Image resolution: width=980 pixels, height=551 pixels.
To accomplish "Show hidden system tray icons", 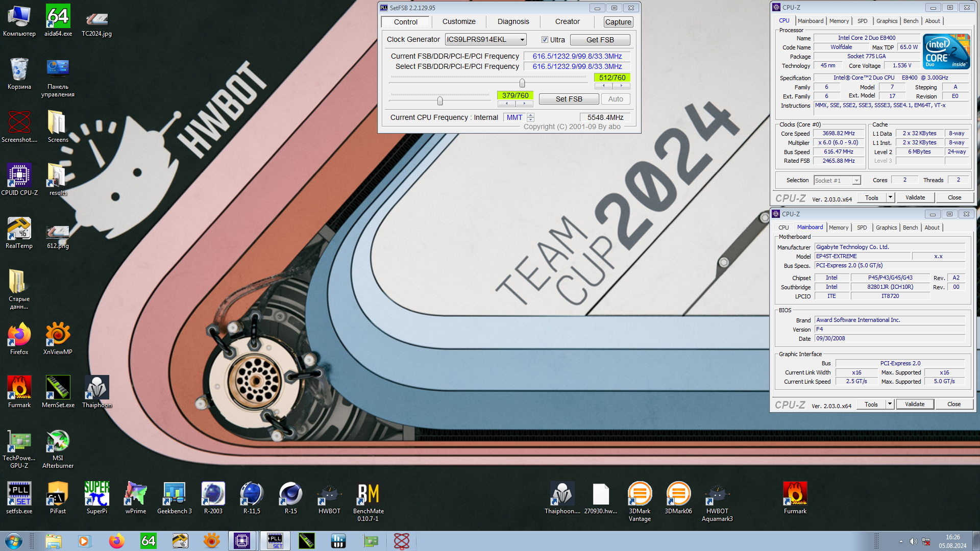I will click(x=901, y=541).
